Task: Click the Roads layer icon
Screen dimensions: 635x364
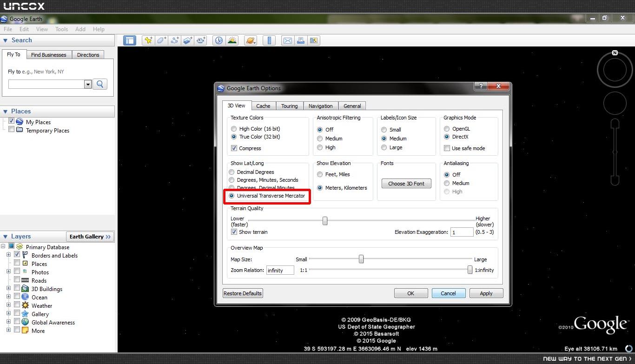Action: pyautogui.click(x=25, y=280)
